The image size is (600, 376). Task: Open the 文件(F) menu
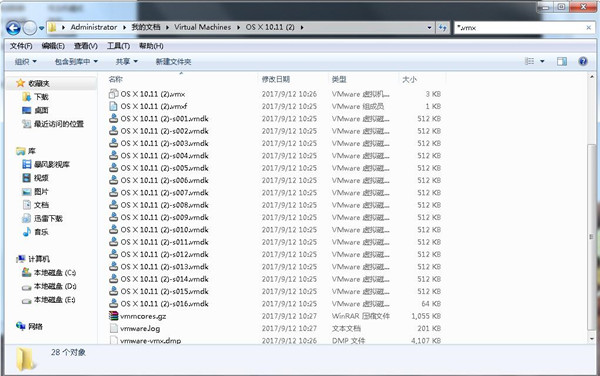pyautogui.click(x=21, y=46)
